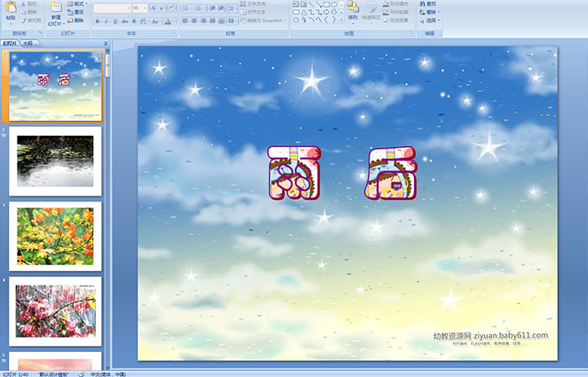The image size is (588, 377).
Task: Click the Shrink Font icon
Action: tap(162, 8)
